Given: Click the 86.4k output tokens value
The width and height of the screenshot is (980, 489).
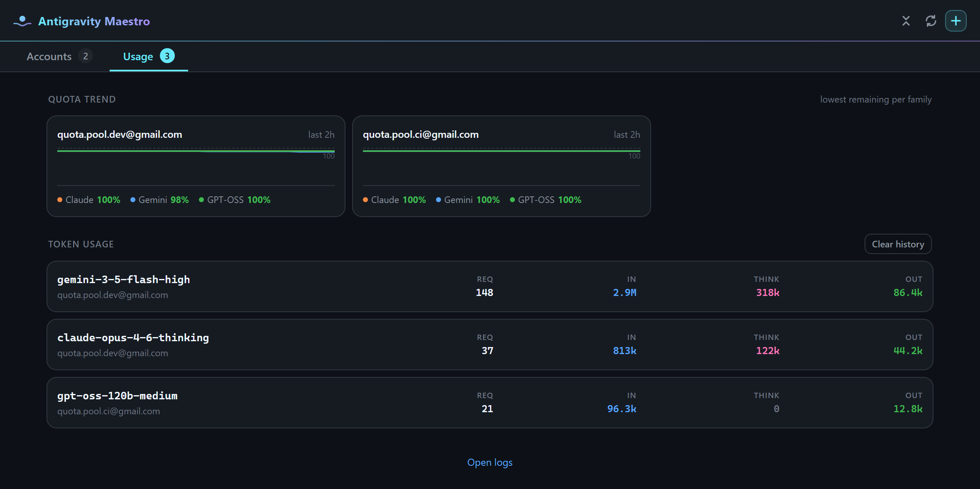Looking at the screenshot, I should [908, 293].
